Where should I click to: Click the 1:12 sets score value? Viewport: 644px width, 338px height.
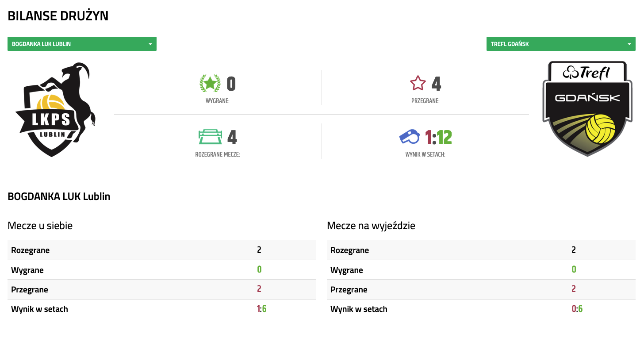(438, 138)
